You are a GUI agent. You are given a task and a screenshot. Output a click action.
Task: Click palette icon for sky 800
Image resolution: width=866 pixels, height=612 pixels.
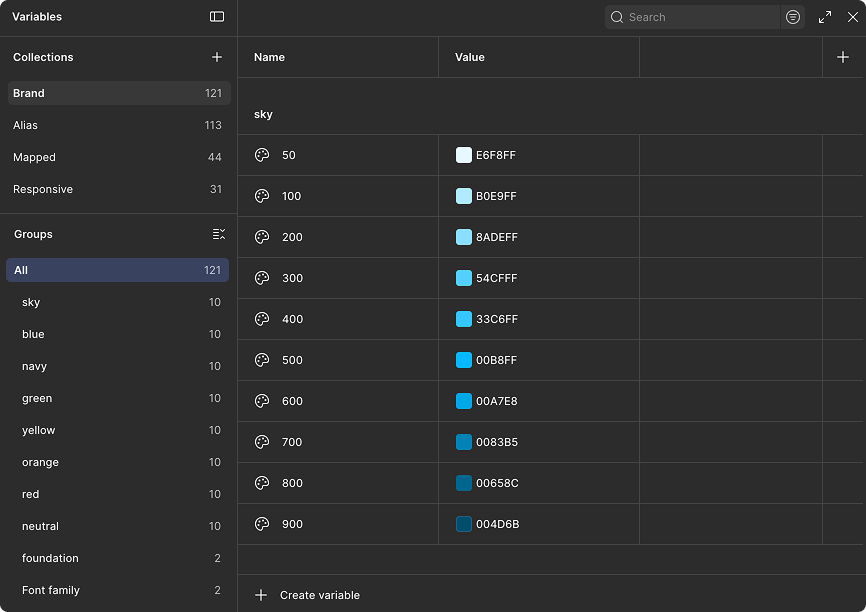(x=262, y=483)
